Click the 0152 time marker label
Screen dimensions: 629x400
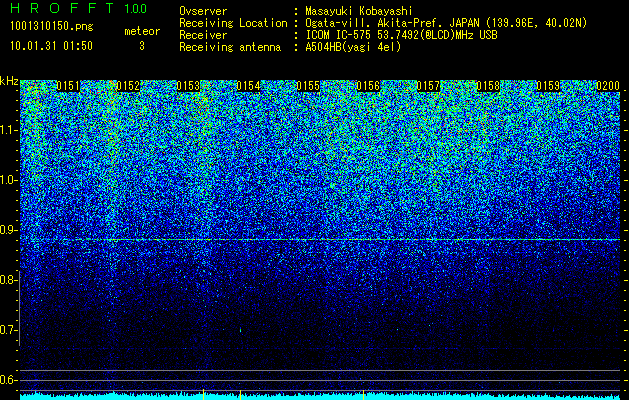(x=128, y=86)
